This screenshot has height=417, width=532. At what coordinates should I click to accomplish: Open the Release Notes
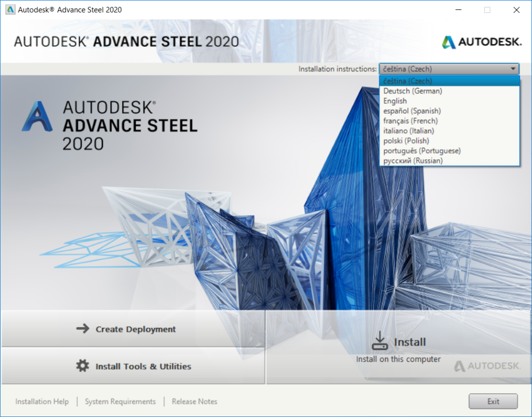click(194, 401)
